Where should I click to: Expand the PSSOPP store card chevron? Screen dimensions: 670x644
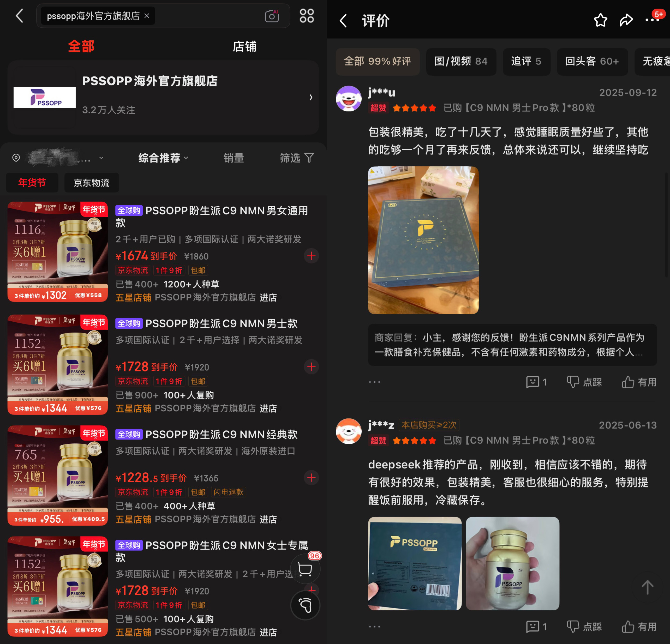click(x=310, y=97)
